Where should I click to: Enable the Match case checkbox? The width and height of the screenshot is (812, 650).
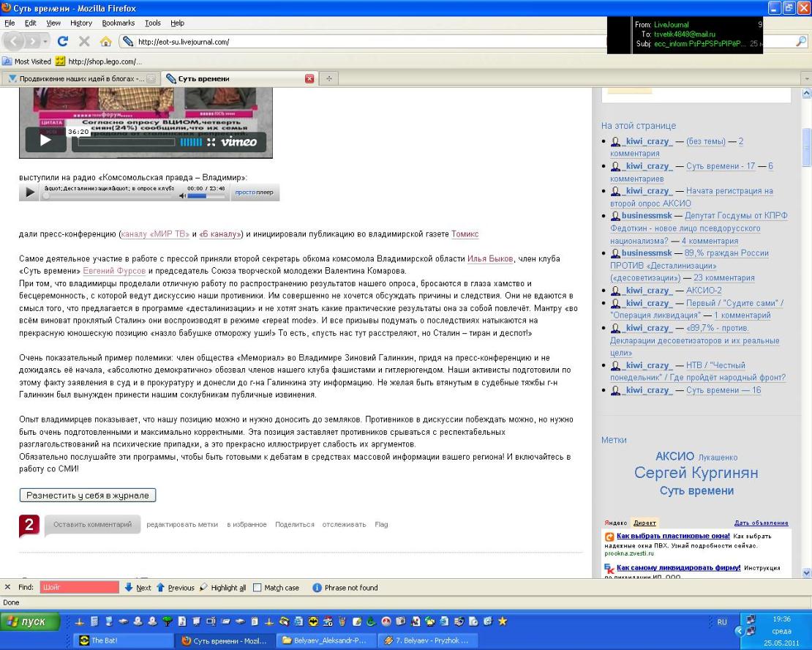(x=257, y=588)
